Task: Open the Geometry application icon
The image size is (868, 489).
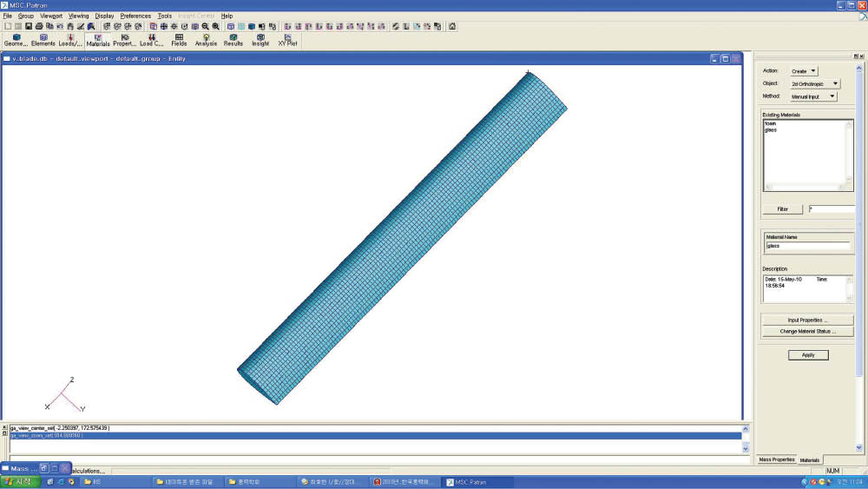Action: coord(16,39)
